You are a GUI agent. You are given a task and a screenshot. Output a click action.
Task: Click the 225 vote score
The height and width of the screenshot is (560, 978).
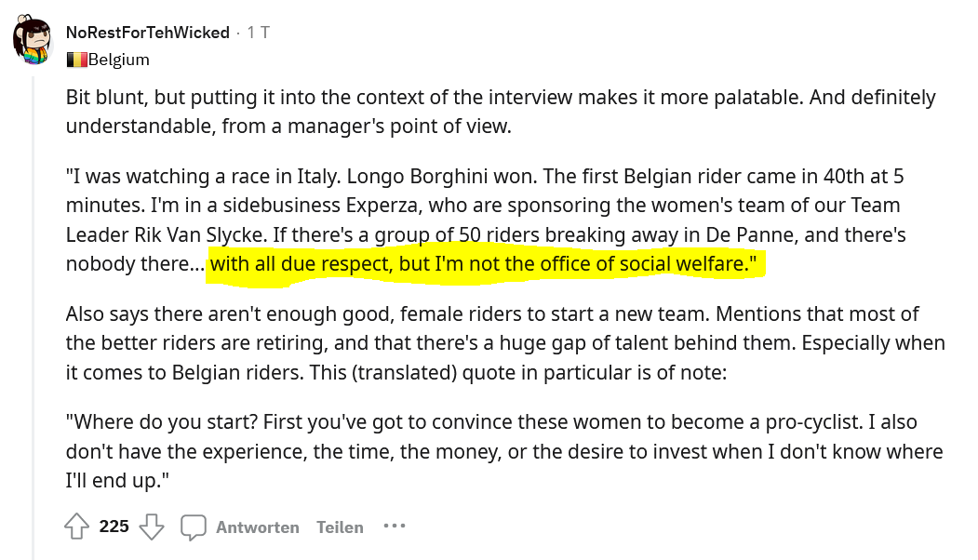tap(114, 527)
